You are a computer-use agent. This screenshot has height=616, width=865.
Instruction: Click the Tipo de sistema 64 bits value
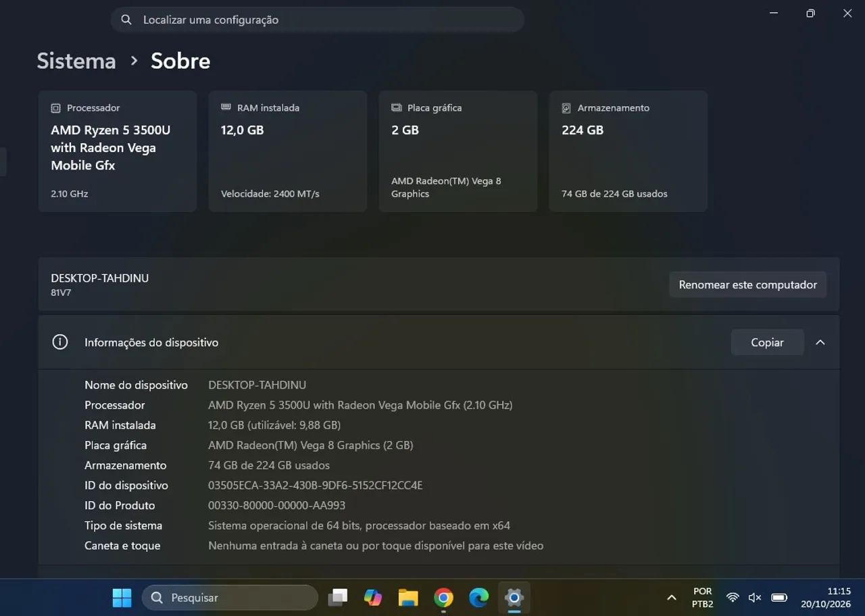click(x=359, y=525)
